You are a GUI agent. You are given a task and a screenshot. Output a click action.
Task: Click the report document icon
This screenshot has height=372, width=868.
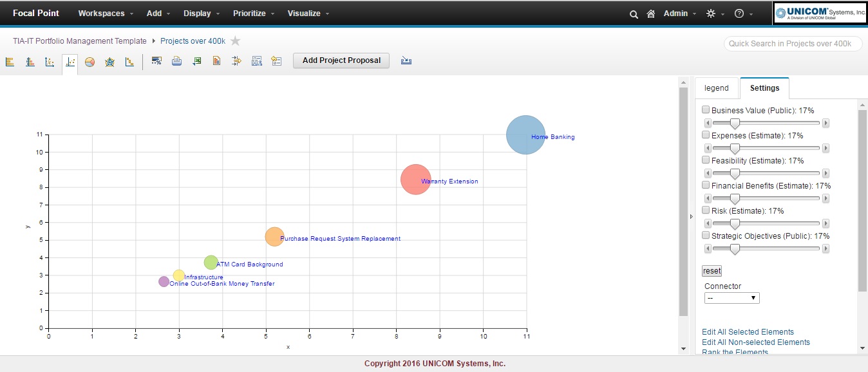click(x=217, y=60)
